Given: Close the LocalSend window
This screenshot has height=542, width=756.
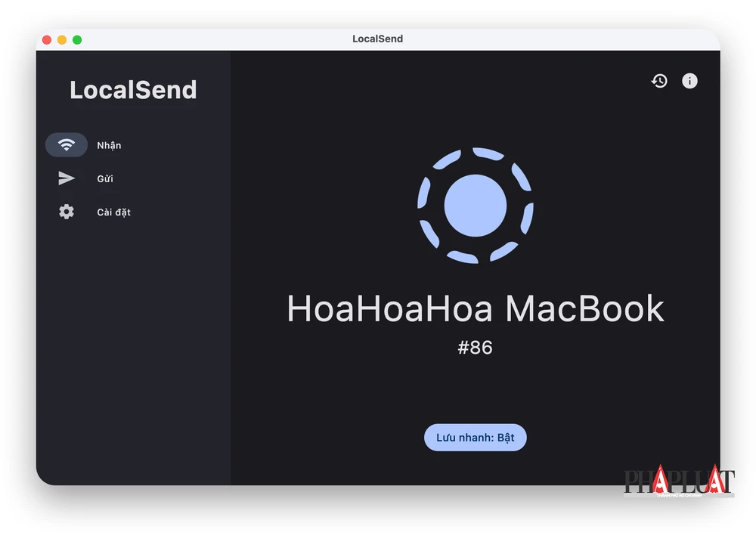Looking at the screenshot, I should tap(48, 39).
